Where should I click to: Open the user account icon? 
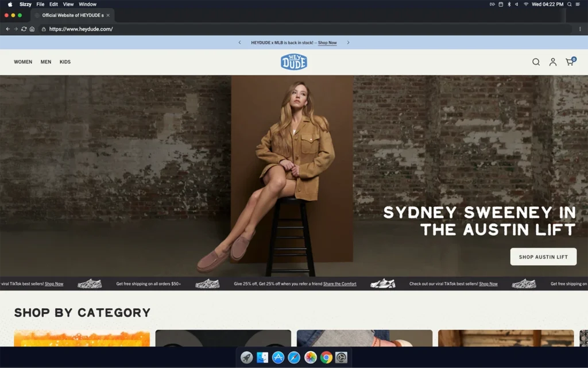[x=553, y=62]
